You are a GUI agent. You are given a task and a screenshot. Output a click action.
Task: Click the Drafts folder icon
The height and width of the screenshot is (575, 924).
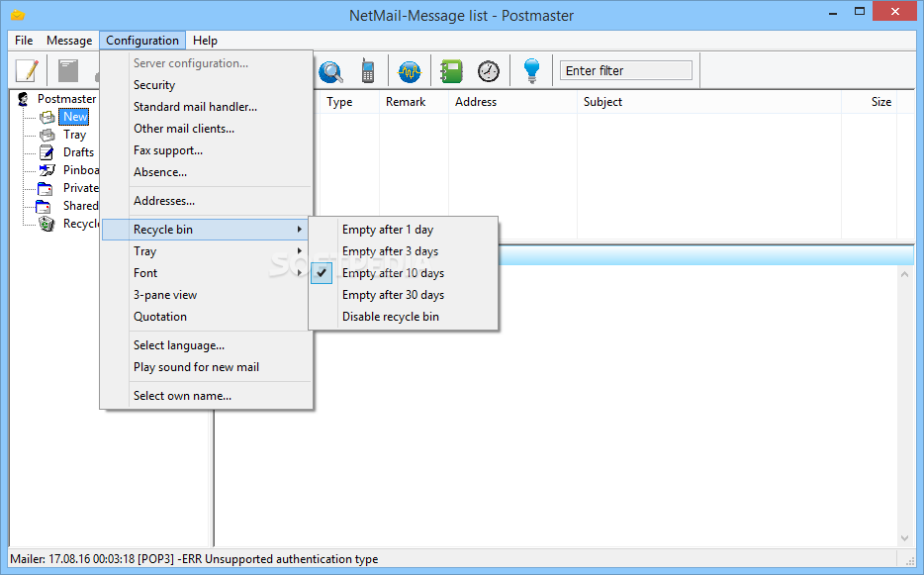pos(46,152)
